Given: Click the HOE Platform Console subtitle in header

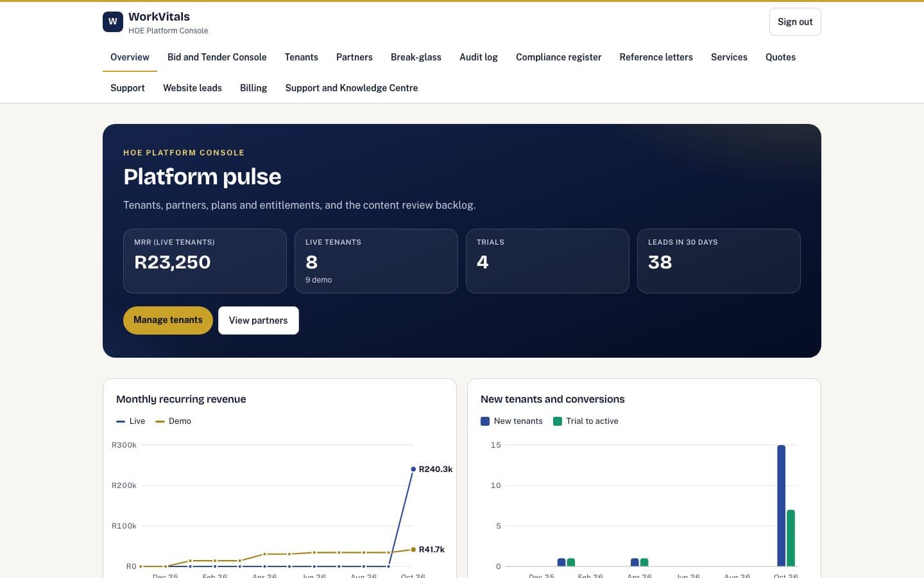Looking at the screenshot, I should tap(168, 31).
